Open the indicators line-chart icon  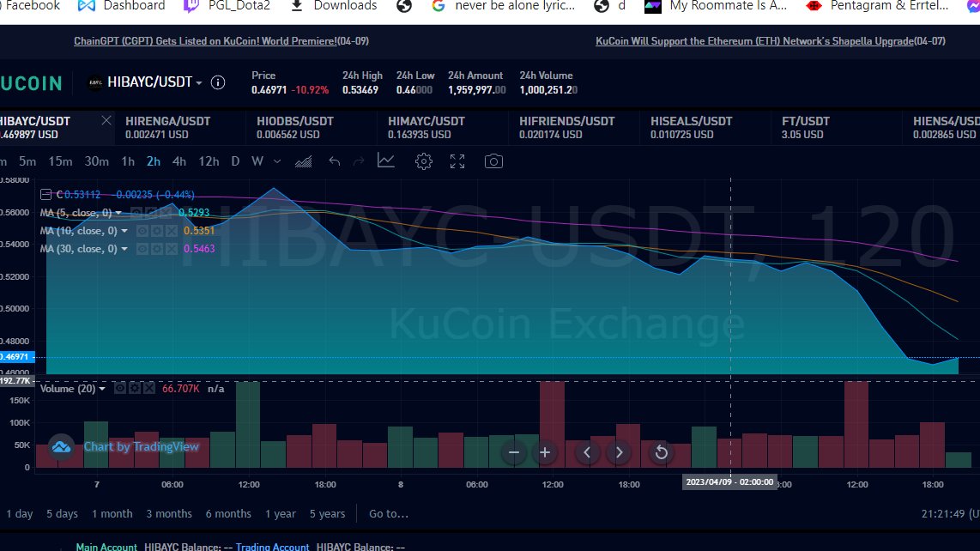tap(386, 160)
